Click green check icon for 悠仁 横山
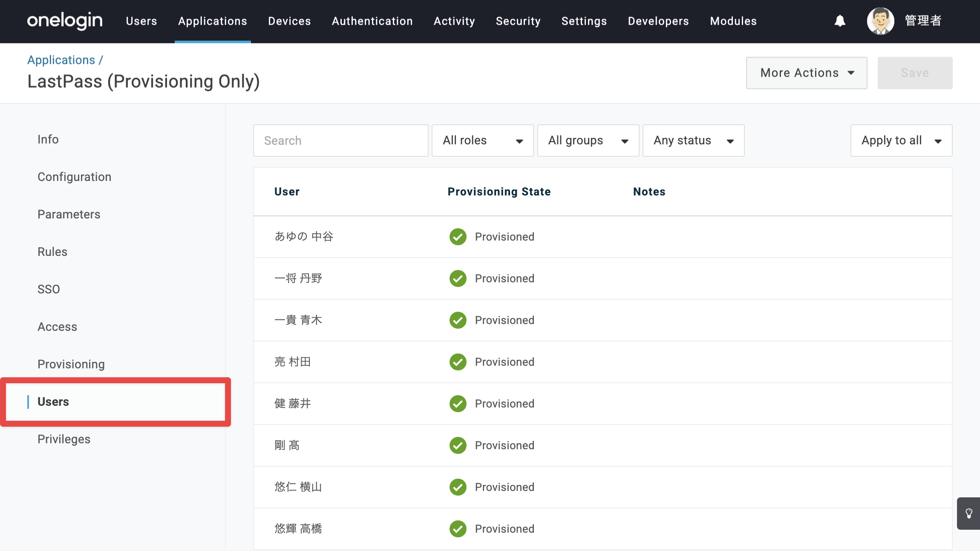980x551 pixels. 458,487
